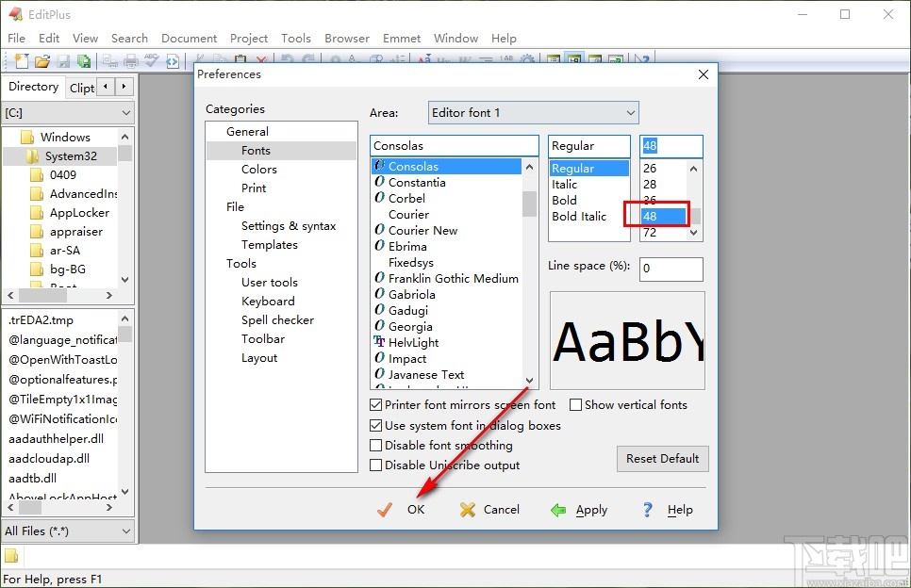This screenshot has width=911, height=588.
Task: Click the Print toolbar icon
Action: point(131,61)
